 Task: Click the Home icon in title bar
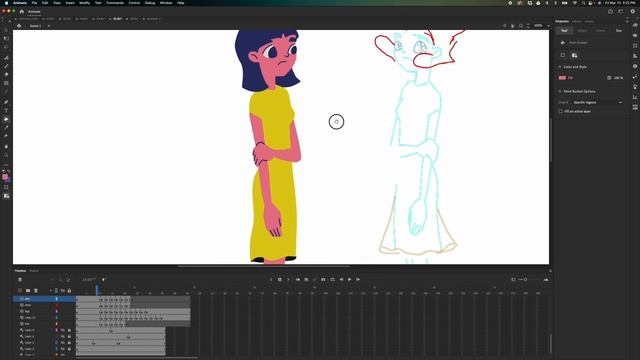coord(22,11)
